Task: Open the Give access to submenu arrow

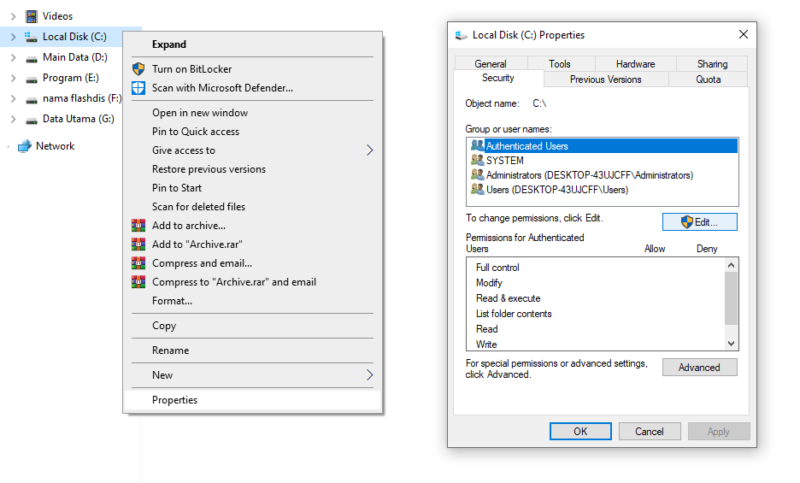Action: pyautogui.click(x=369, y=150)
